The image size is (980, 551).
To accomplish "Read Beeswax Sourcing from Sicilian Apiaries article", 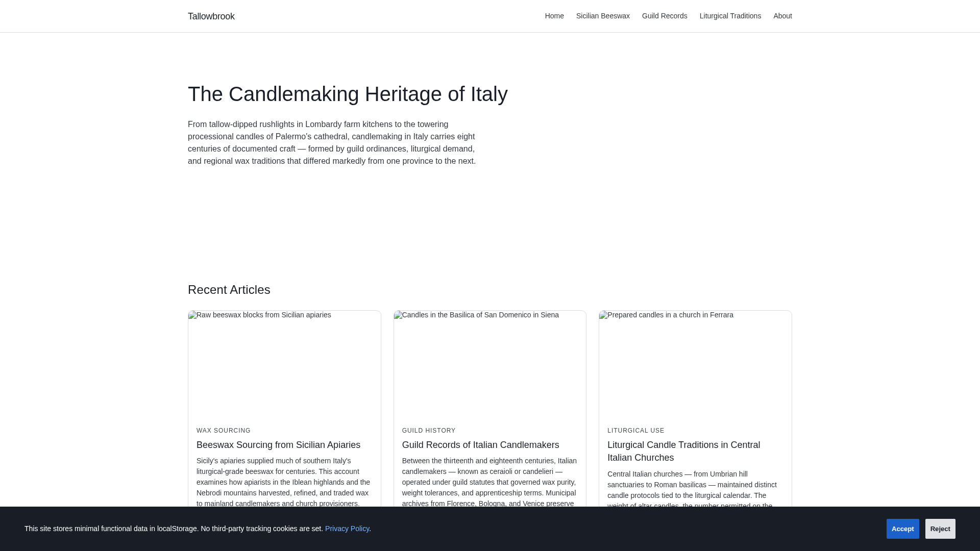I will click(278, 445).
